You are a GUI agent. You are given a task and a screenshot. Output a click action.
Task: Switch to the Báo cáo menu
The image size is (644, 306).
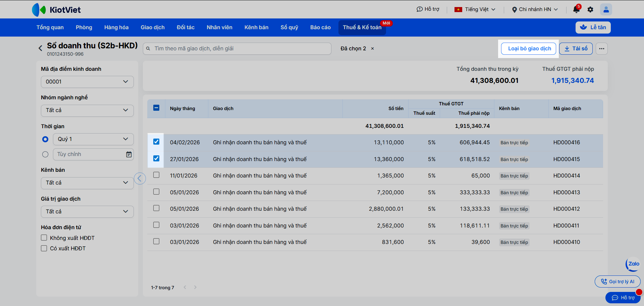[x=320, y=28]
